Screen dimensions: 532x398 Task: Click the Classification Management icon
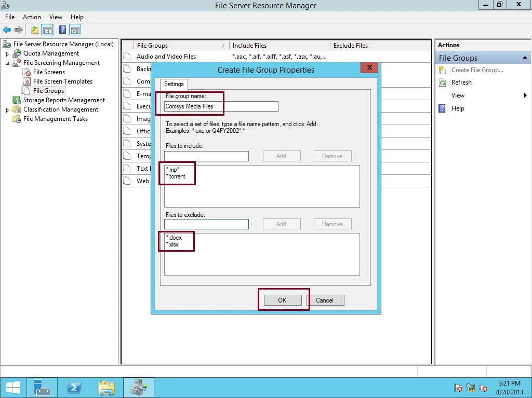click(x=17, y=109)
